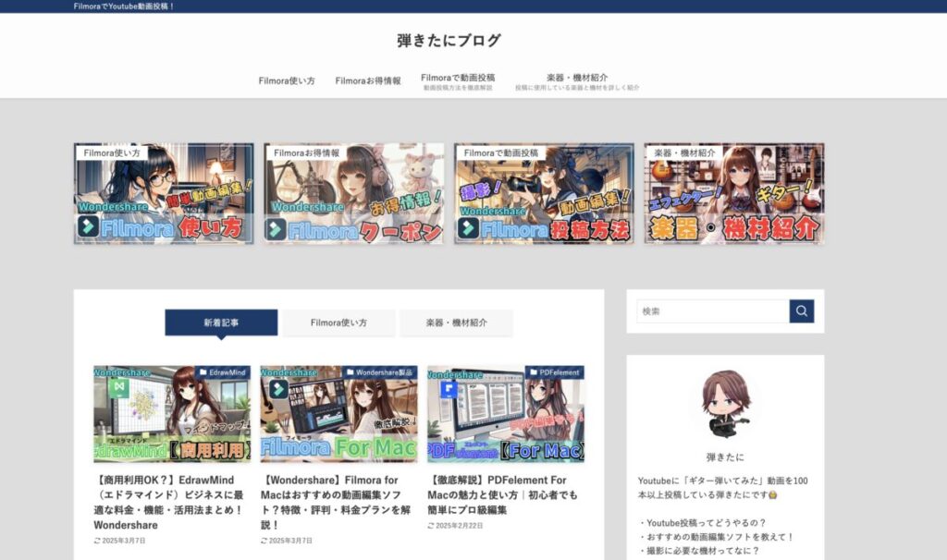Screen dimensions: 947x560
Task: Open the Filmora使い方 banner card
Action: click(x=164, y=194)
